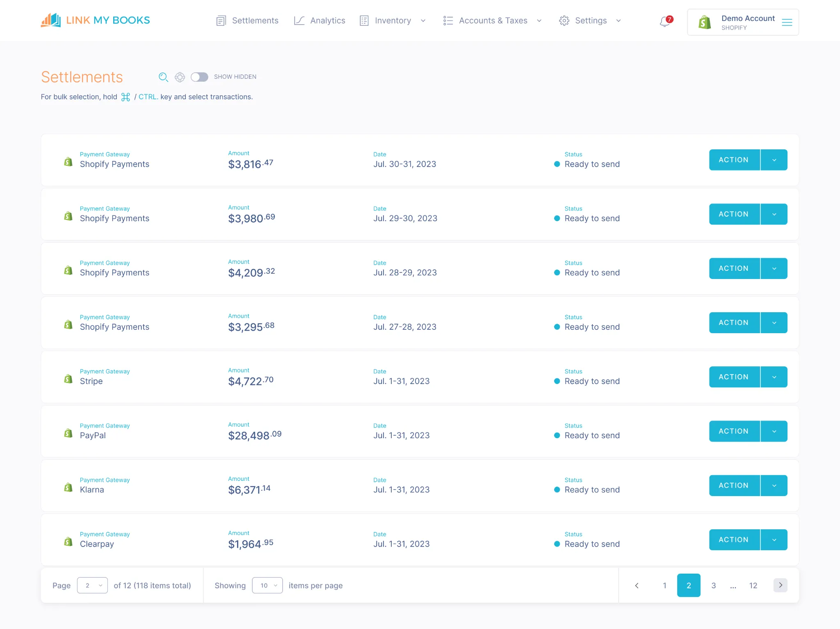Click ACTION for the Stripe settlement
Image resolution: width=840 pixels, height=629 pixels.
pos(734,377)
